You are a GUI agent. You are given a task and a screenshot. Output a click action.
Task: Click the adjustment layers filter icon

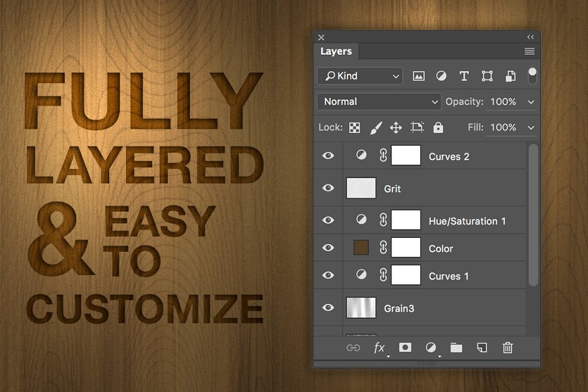coord(441,76)
